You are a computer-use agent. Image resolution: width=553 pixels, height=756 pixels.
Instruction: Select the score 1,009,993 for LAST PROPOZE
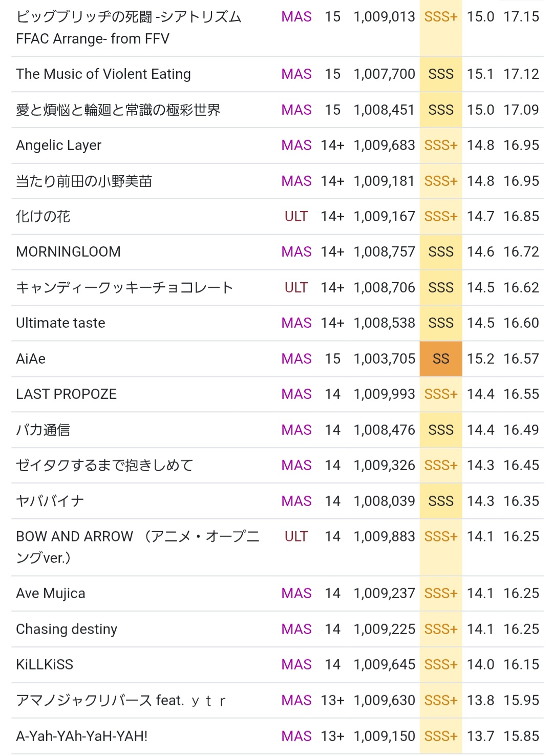(384, 394)
